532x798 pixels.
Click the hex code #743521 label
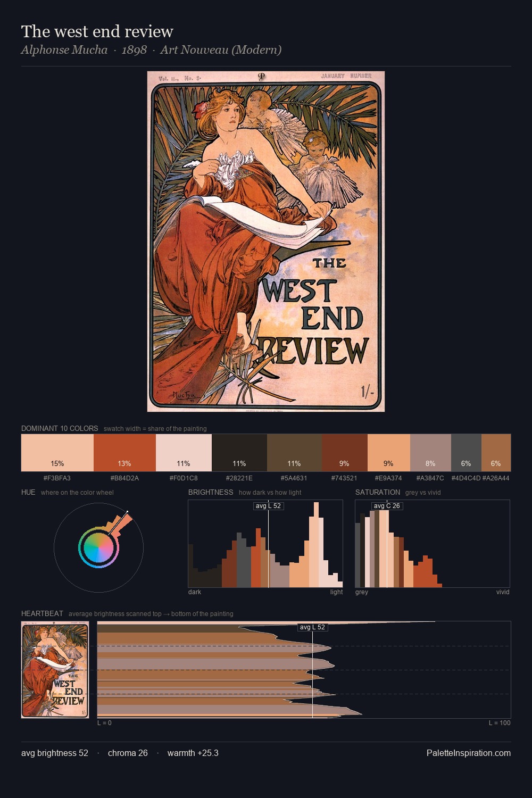344,478
